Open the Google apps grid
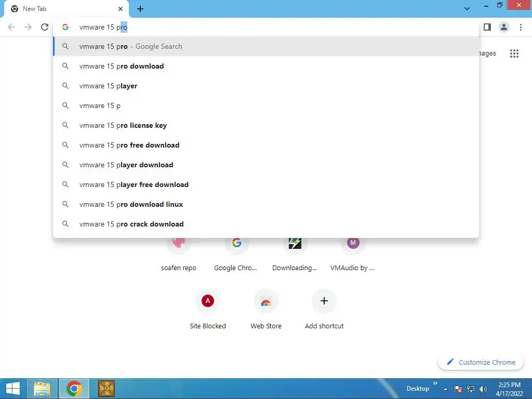Screen dimensions: 532x399 click(514, 54)
